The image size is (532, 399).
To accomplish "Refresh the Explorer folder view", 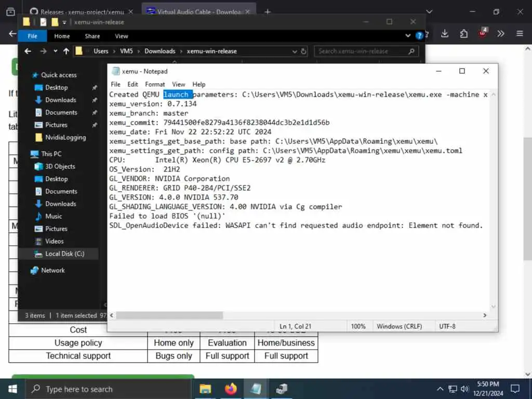I will 303,51.
